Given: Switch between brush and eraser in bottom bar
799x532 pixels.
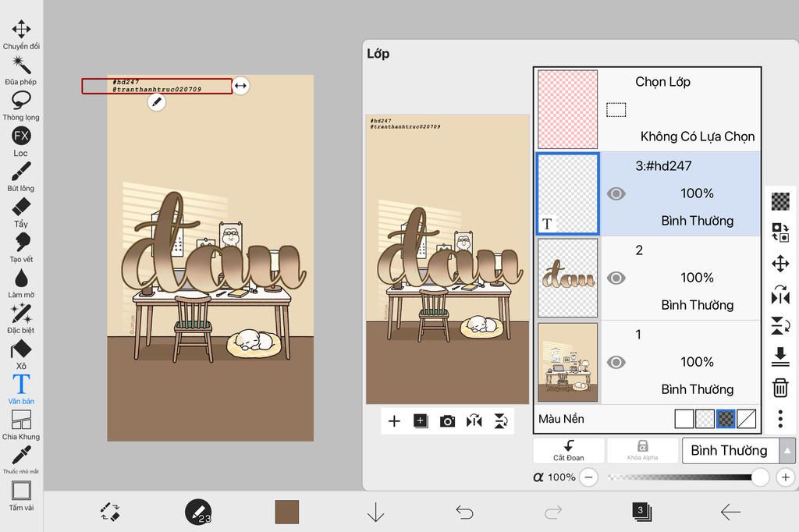Looking at the screenshot, I should pyautogui.click(x=109, y=512).
